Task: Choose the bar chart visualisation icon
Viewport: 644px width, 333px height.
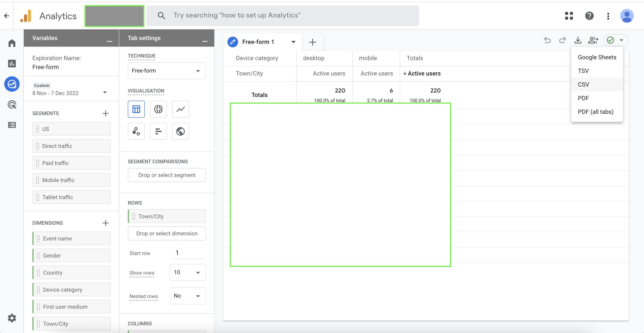Action: 158,131
